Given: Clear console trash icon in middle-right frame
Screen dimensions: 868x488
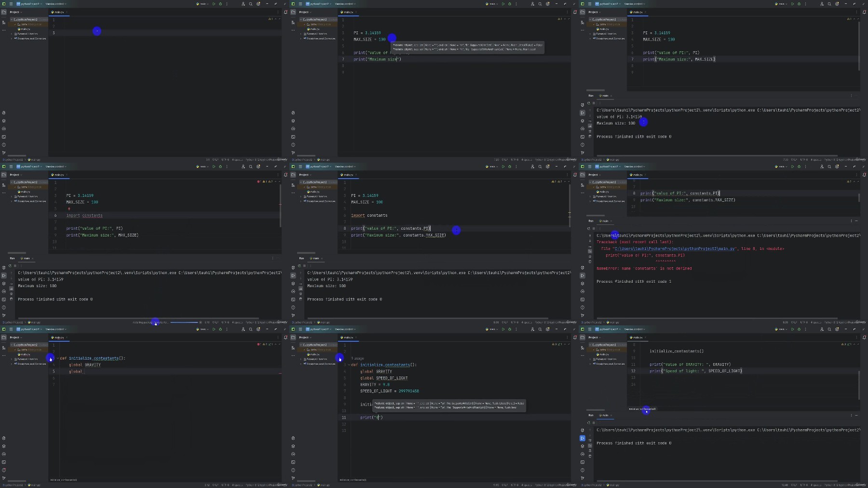Looking at the screenshot, I should tap(590, 262).
